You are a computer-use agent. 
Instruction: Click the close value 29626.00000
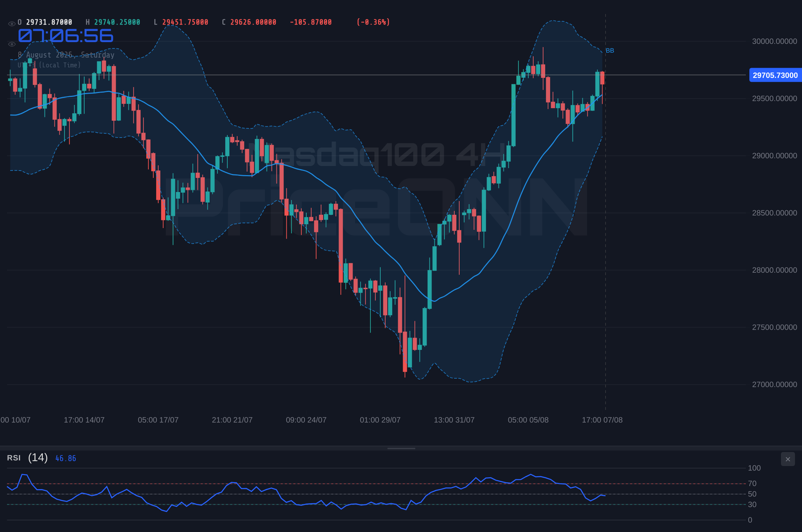click(253, 22)
